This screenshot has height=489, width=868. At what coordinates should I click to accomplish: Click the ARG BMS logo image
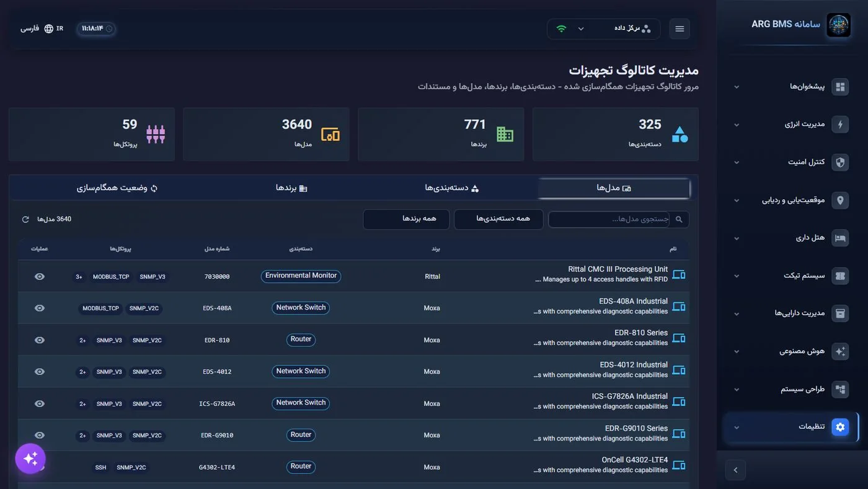pyautogui.click(x=838, y=25)
